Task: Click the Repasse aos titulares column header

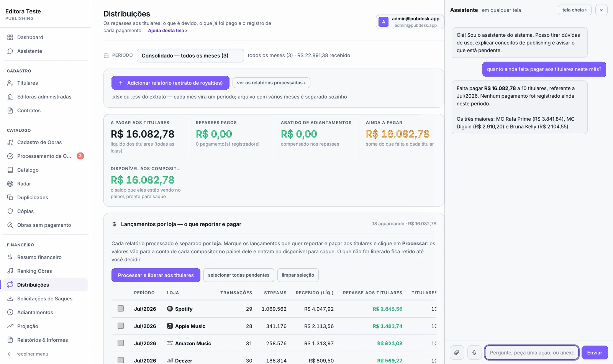Action: (372, 293)
